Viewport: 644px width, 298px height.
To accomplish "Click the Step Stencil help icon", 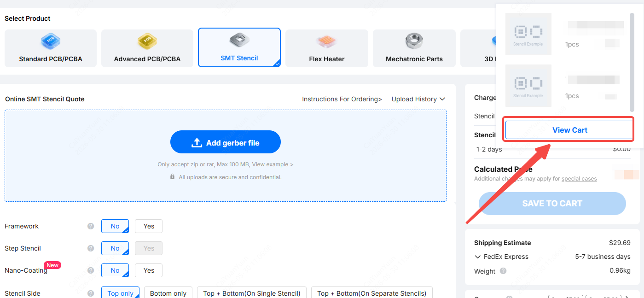I will (x=91, y=248).
